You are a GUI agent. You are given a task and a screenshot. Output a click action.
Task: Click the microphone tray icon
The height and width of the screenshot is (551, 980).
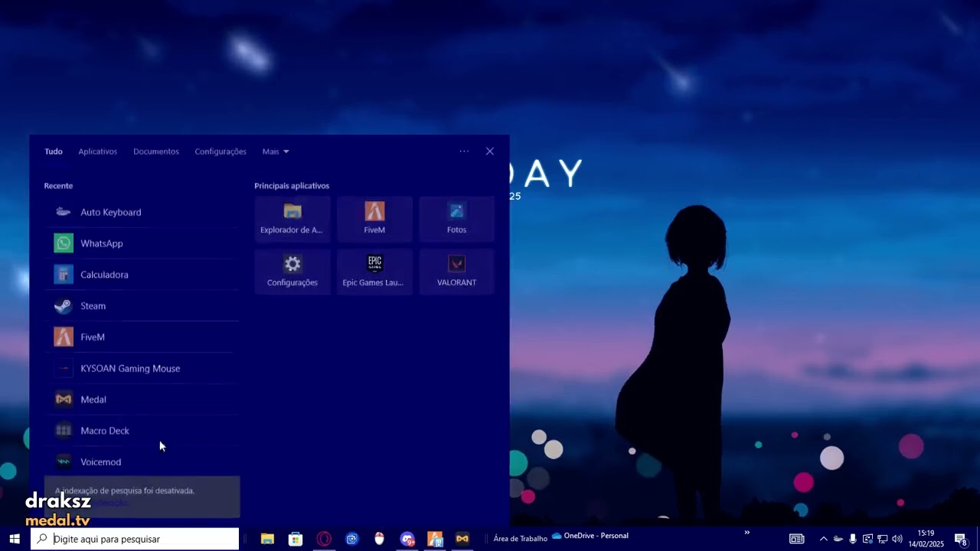[853, 539]
